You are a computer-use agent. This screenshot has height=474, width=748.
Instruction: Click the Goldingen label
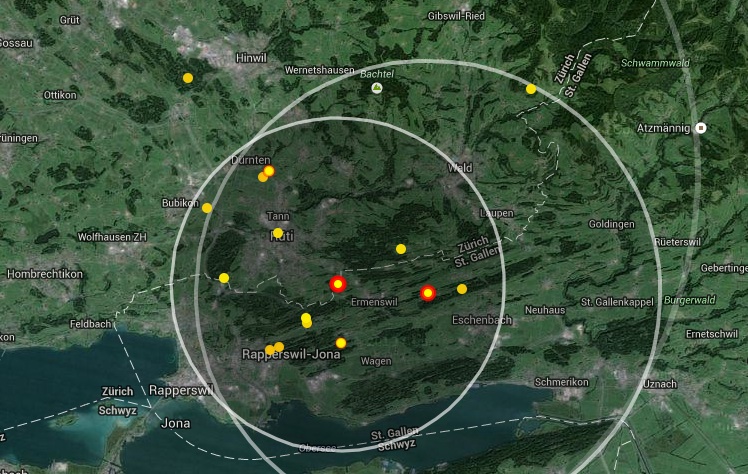point(612,224)
